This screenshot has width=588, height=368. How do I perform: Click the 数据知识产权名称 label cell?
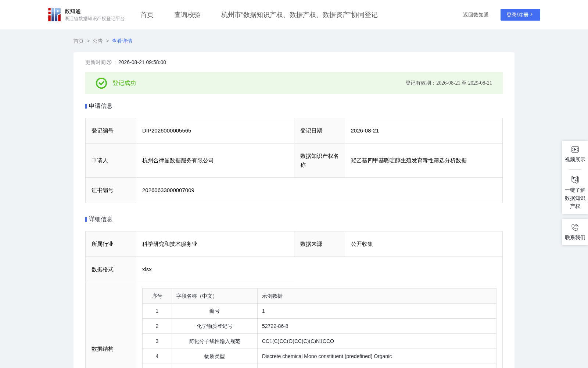pos(319,160)
